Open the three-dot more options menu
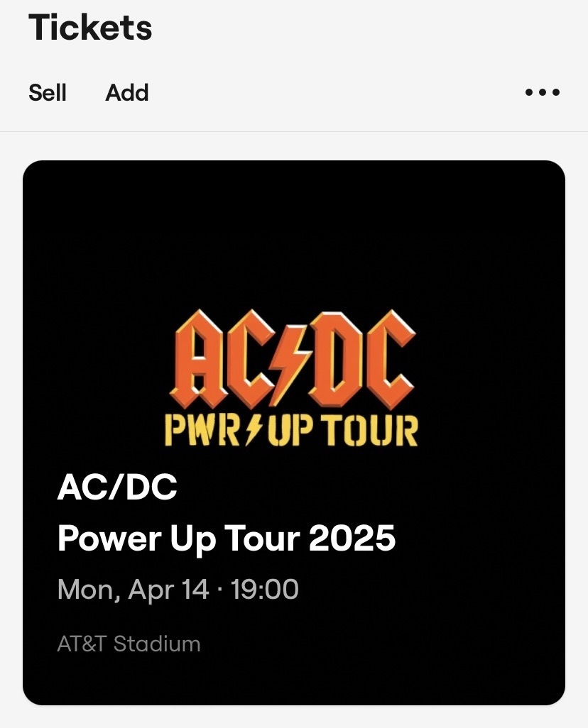The width and height of the screenshot is (588, 728). click(543, 93)
